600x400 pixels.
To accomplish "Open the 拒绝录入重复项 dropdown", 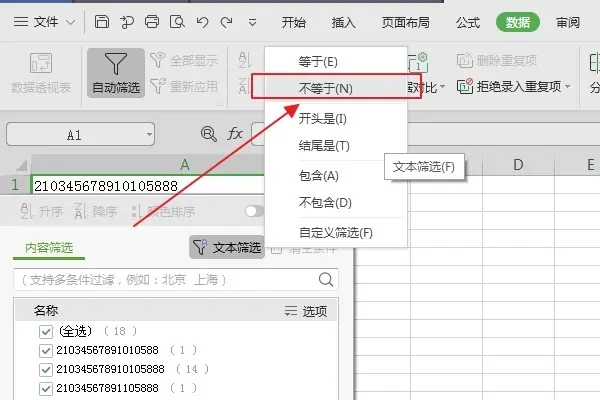I will [x=568, y=87].
